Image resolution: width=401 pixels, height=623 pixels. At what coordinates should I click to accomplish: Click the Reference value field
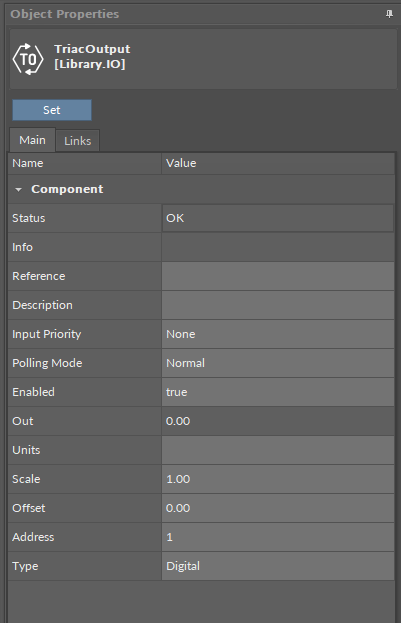278,276
